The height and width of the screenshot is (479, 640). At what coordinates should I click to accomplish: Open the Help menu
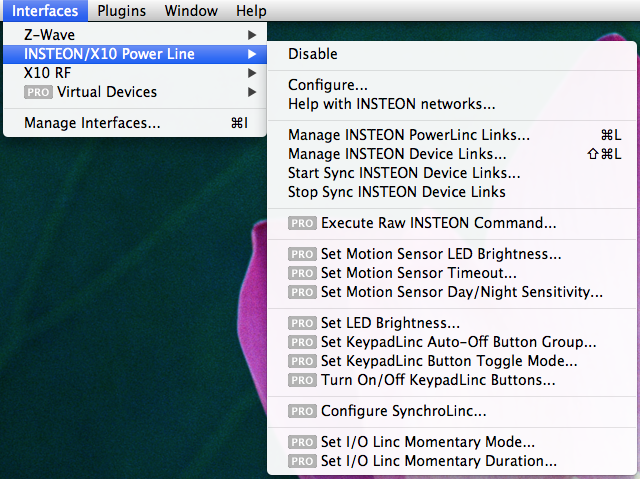(x=251, y=11)
